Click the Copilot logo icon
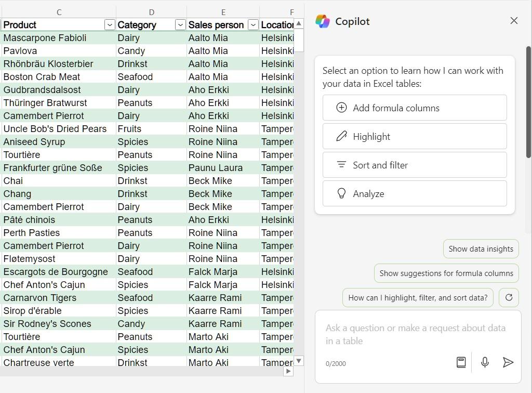 click(323, 21)
